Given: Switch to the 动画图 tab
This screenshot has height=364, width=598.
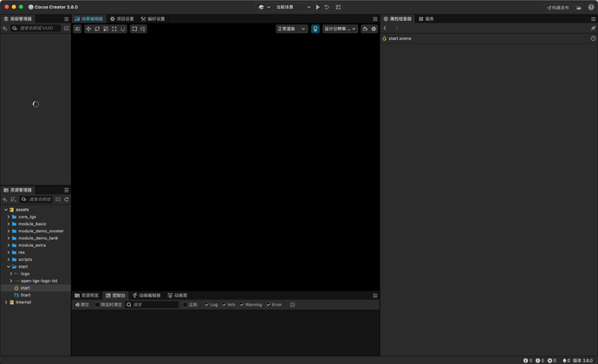Looking at the screenshot, I should [x=178, y=296].
